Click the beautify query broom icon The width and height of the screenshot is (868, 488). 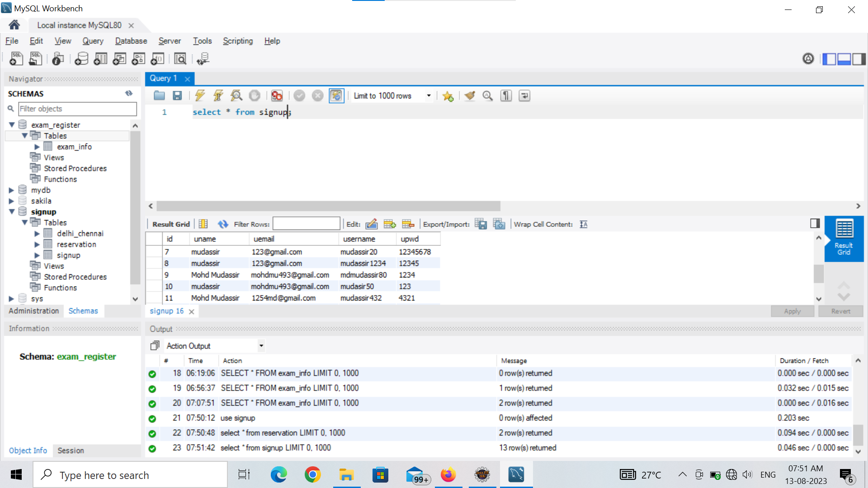tap(470, 95)
